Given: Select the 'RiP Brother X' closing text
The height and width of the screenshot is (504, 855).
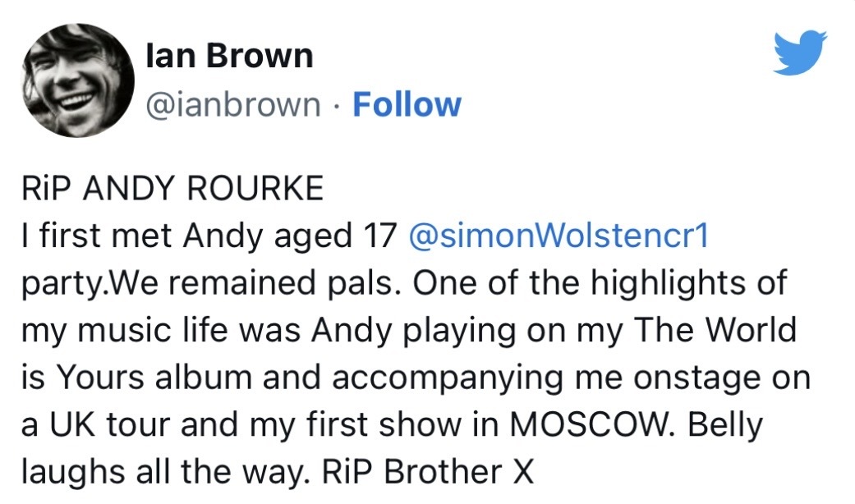Looking at the screenshot, I should (428, 473).
